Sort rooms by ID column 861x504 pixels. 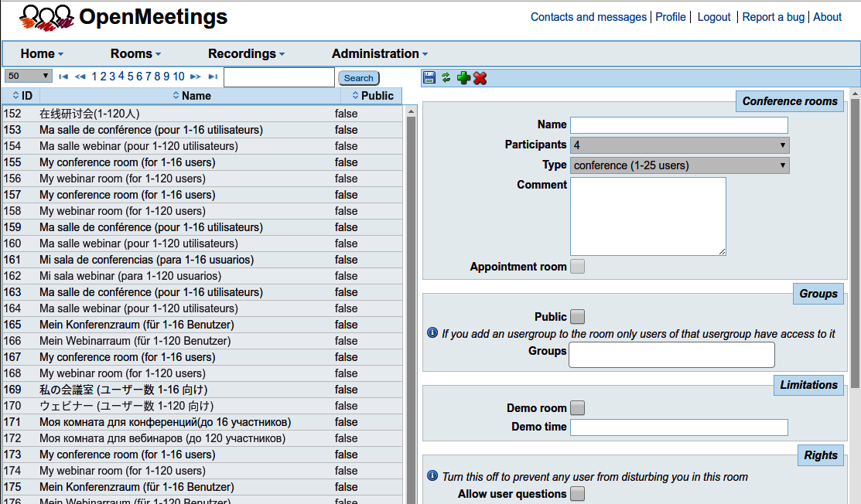point(22,95)
